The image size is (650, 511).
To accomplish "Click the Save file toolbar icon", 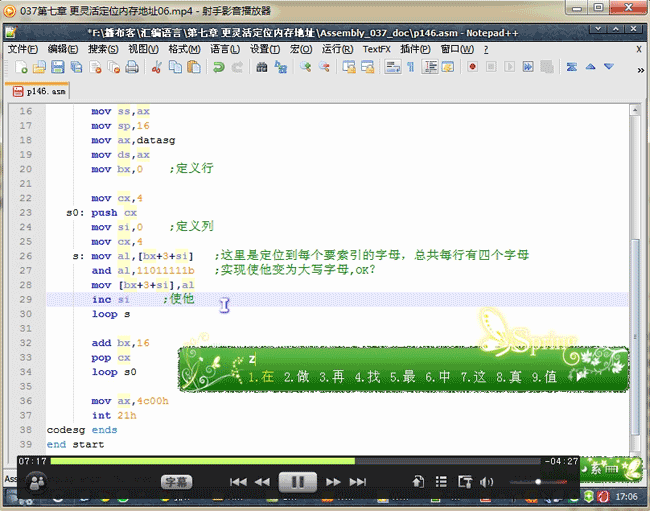I will tap(58, 68).
